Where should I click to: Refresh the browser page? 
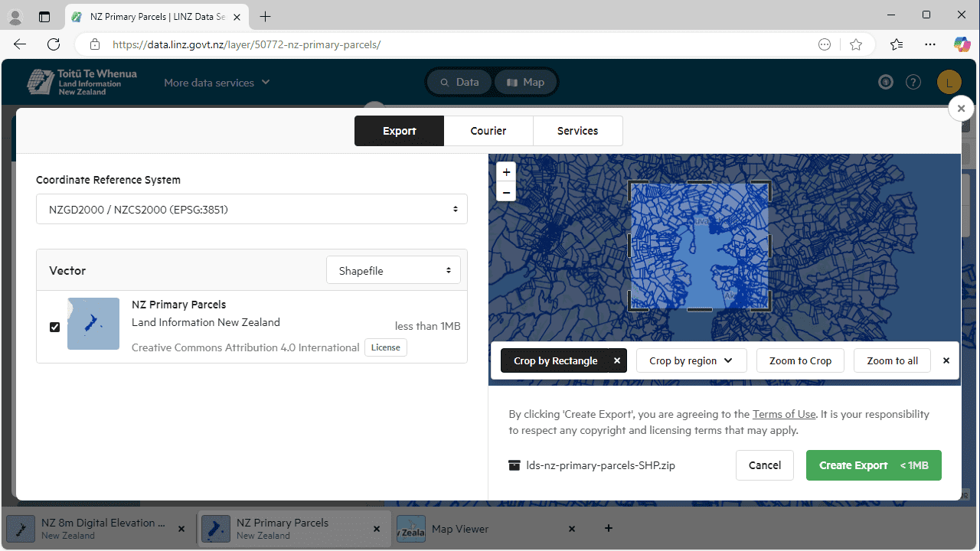click(54, 44)
